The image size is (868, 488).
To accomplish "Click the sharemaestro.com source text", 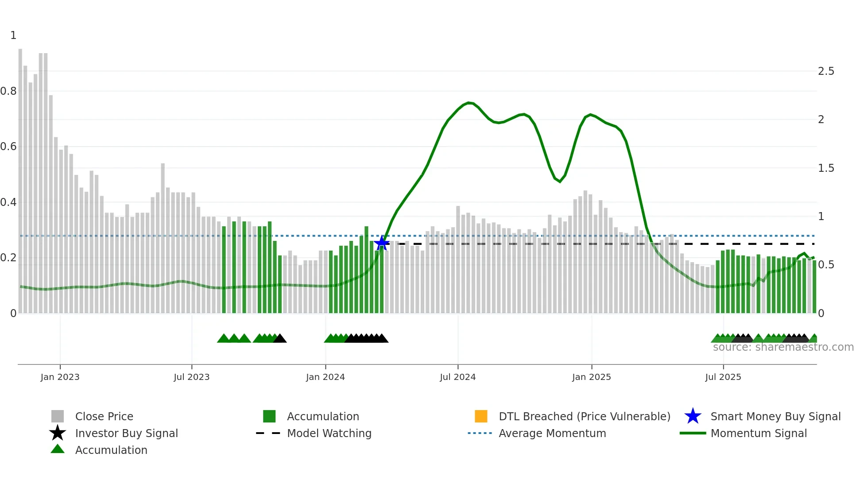I will (783, 347).
